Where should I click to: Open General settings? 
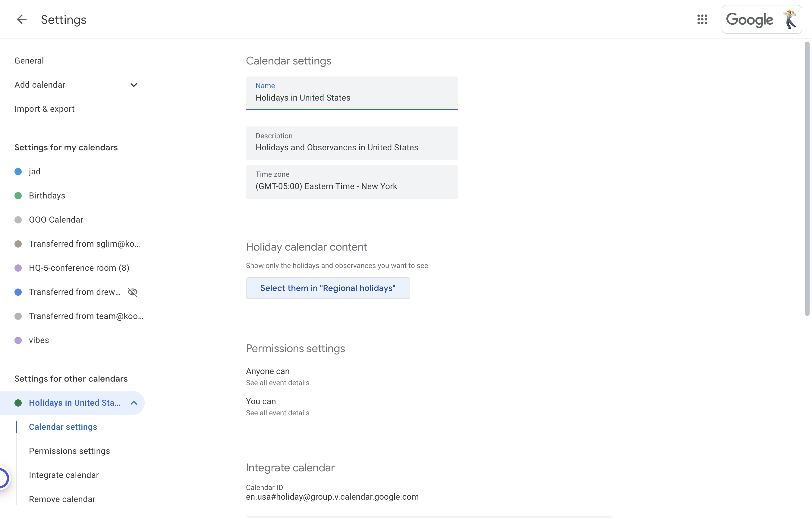29,61
